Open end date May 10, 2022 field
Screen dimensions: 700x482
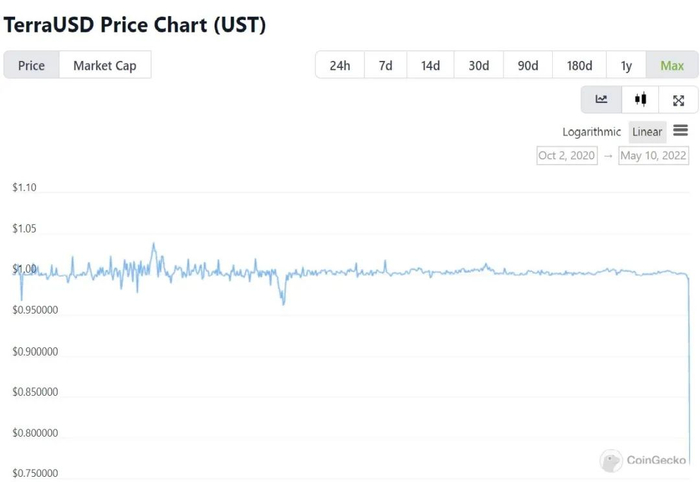(653, 156)
